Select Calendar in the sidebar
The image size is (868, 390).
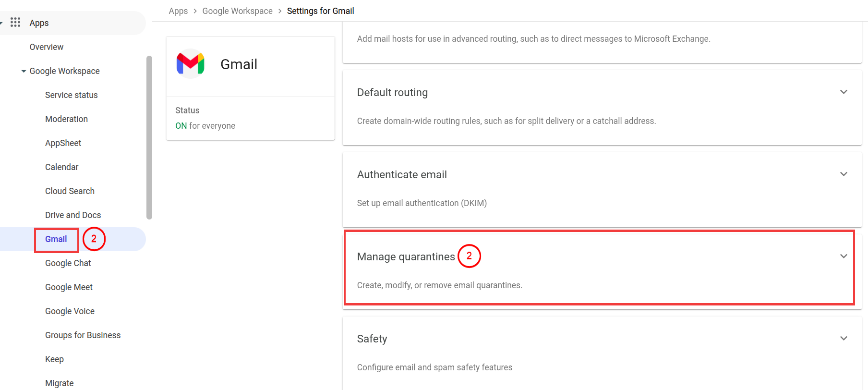click(x=61, y=167)
